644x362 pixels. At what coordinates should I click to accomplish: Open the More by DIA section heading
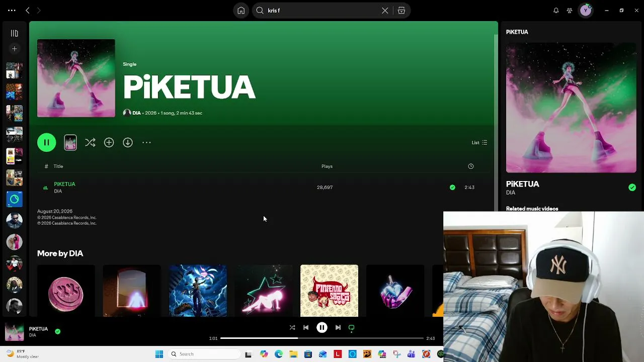tap(60, 253)
